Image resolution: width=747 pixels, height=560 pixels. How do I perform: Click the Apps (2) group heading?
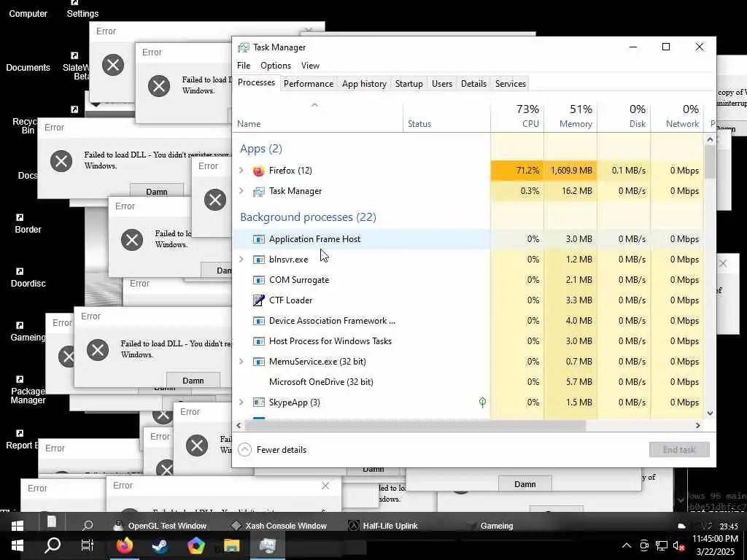tap(261, 149)
